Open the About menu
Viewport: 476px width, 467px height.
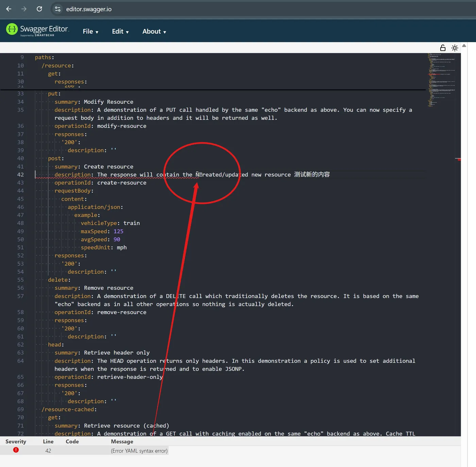point(154,31)
